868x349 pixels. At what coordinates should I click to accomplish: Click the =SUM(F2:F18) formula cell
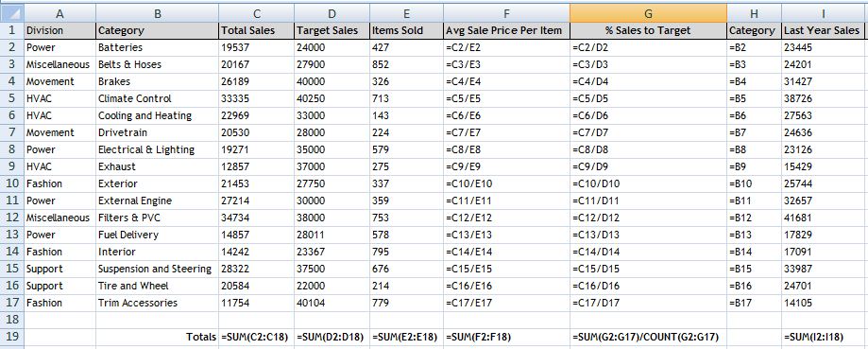pos(506,337)
